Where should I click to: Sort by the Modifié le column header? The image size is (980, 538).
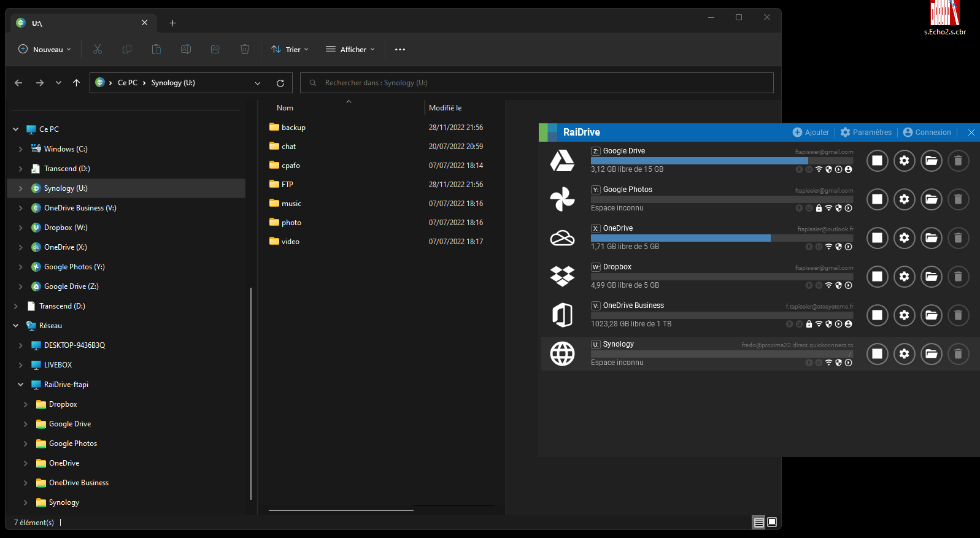click(x=446, y=108)
